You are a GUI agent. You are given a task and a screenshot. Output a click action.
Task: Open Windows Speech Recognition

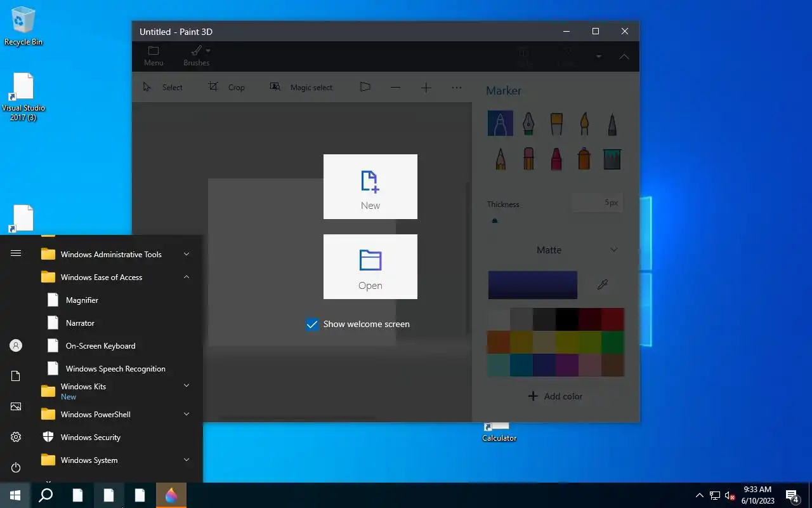pos(115,368)
